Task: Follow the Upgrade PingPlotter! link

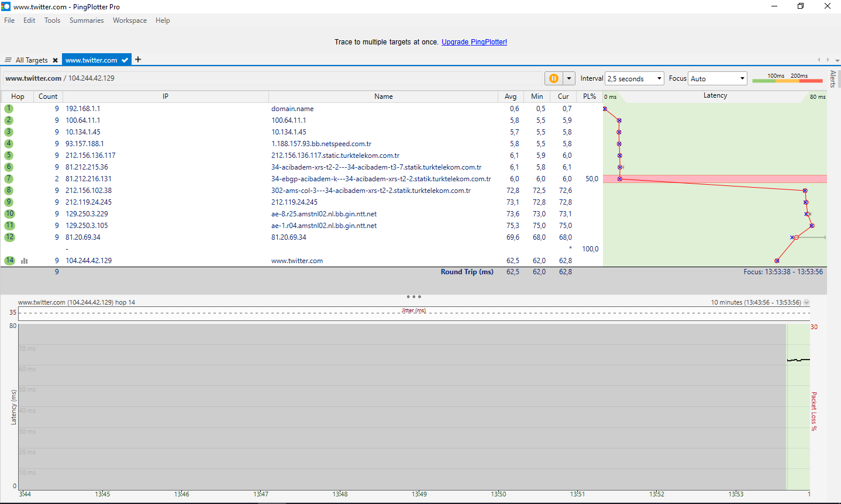Action: pyautogui.click(x=474, y=42)
